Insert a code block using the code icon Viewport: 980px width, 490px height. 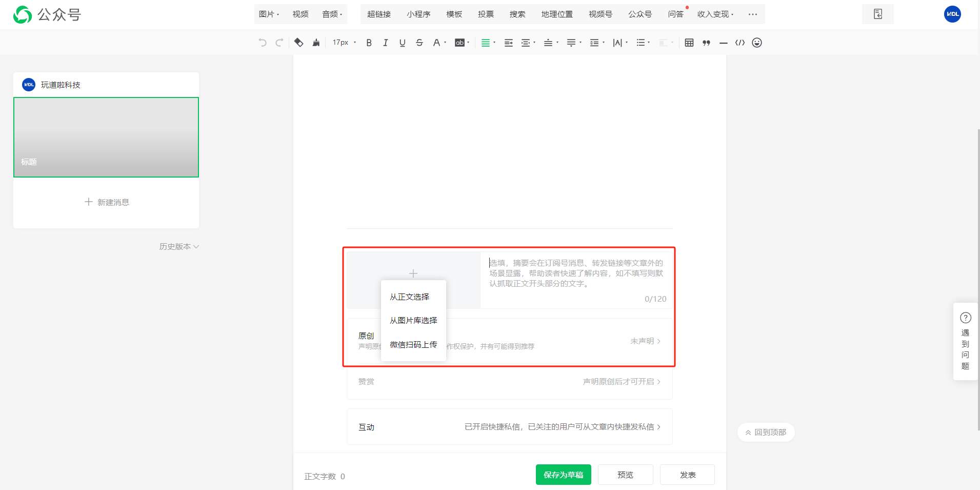coord(739,43)
